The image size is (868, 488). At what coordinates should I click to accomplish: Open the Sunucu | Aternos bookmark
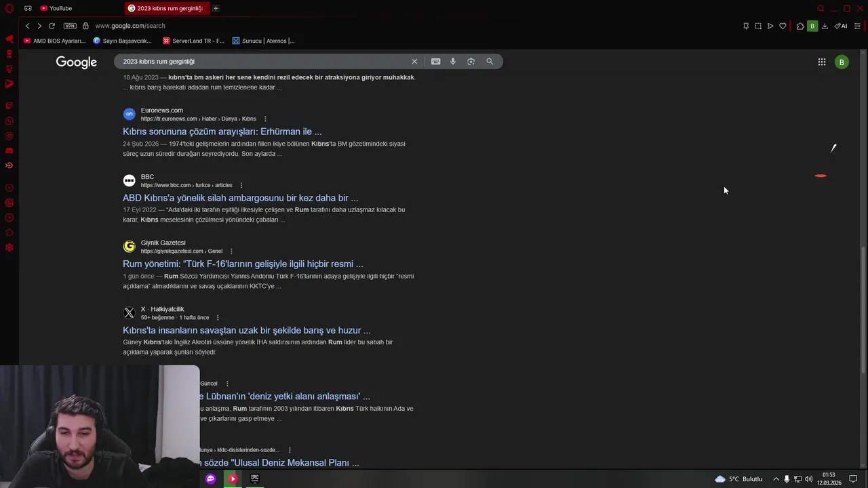click(x=263, y=41)
